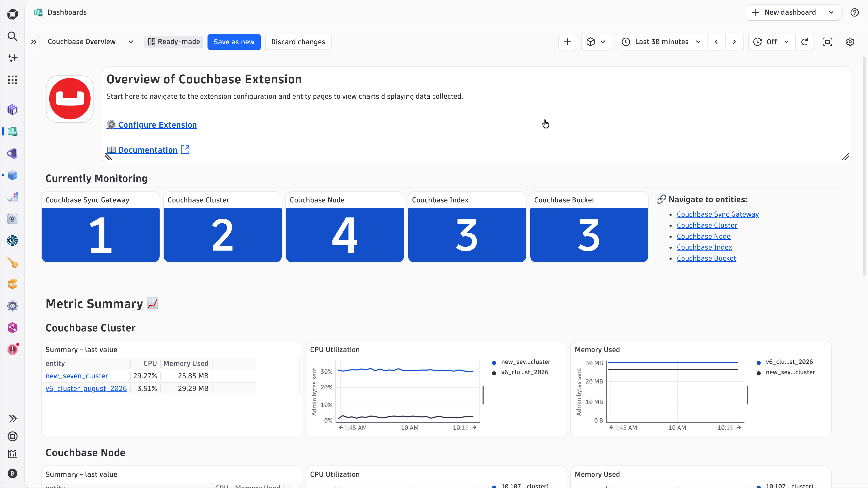868x488 pixels.
Task: Toggle v6_clu...st_2026 series in Memory Used legend
Action: pyautogui.click(x=785, y=362)
